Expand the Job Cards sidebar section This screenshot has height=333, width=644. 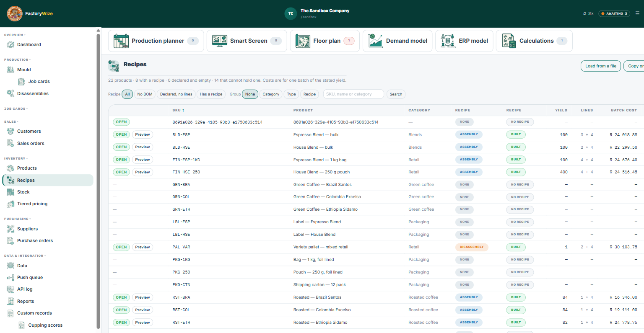click(x=16, y=109)
